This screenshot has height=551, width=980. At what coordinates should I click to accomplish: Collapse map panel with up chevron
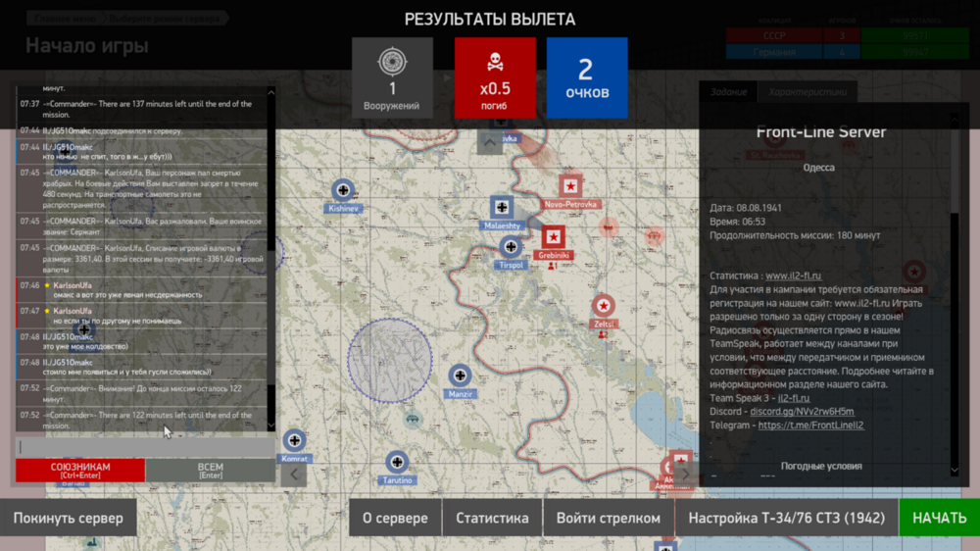(489, 142)
